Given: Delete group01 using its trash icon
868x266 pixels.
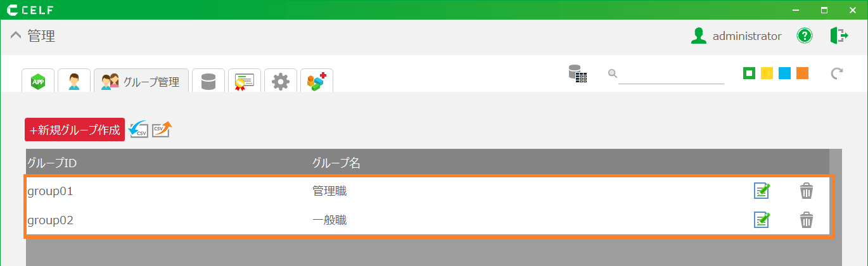Looking at the screenshot, I should 806,191.
